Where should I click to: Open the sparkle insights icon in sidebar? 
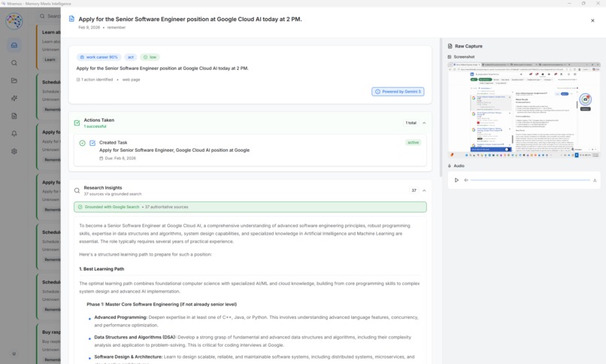coord(14,99)
